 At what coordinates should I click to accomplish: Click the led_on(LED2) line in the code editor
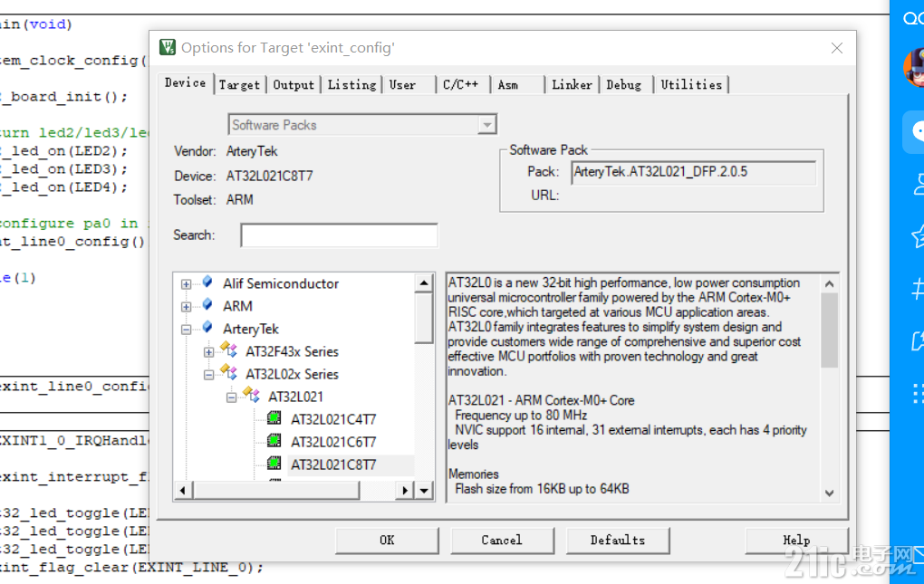[63, 150]
